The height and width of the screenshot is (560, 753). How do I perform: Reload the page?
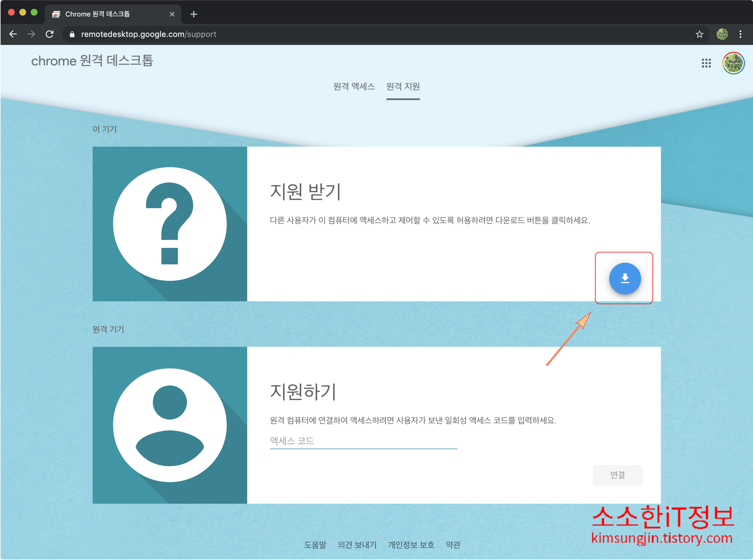[x=49, y=34]
